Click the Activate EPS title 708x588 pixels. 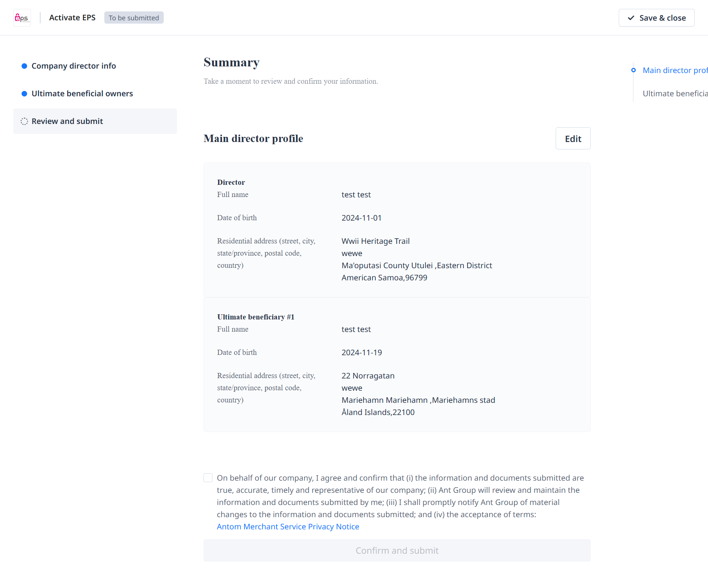click(72, 18)
